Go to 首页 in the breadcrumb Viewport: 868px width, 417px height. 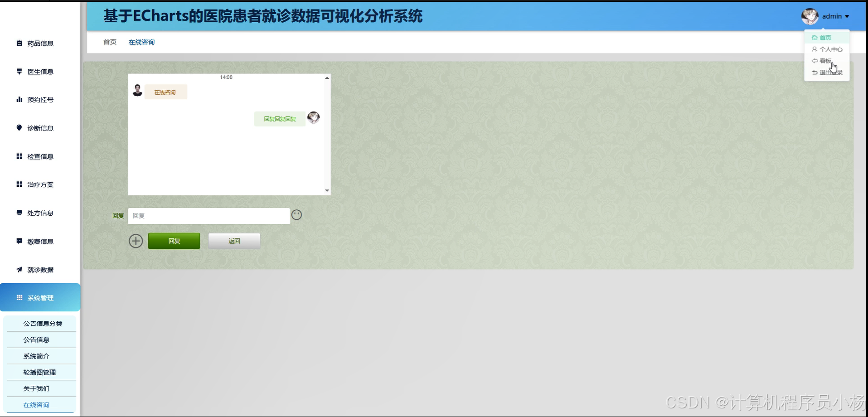(x=110, y=42)
